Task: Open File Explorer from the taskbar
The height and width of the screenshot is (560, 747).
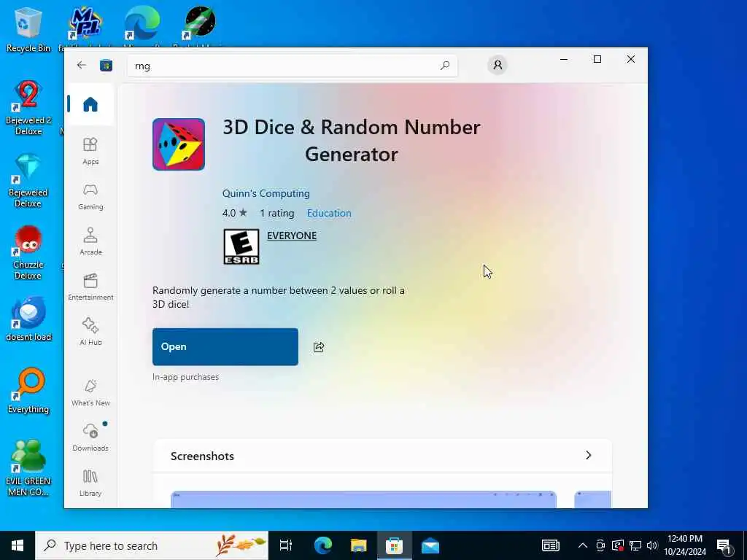Action: click(x=358, y=545)
